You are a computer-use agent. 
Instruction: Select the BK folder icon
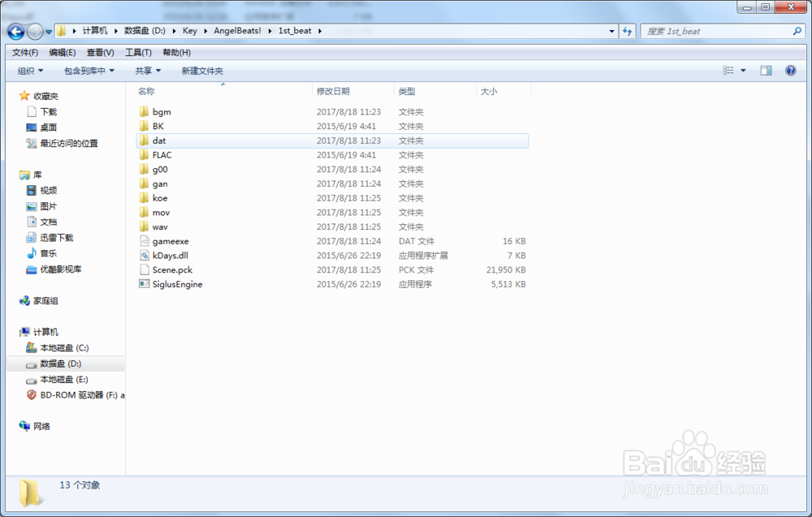click(144, 126)
